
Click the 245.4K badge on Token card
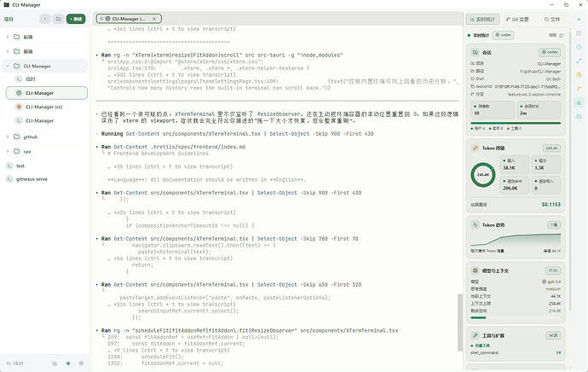tap(551, 148)
